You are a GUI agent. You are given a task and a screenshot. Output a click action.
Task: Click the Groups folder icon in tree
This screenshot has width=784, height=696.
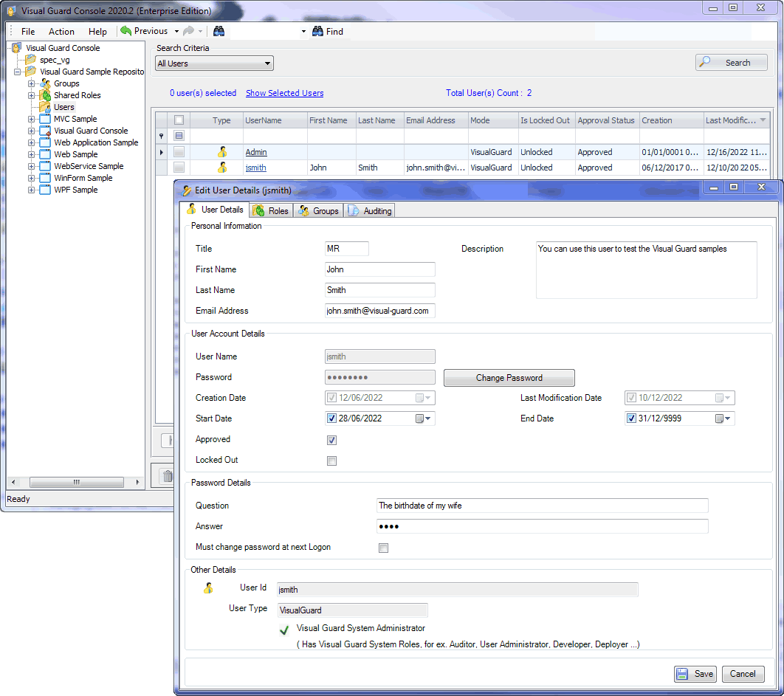point(45,83)
